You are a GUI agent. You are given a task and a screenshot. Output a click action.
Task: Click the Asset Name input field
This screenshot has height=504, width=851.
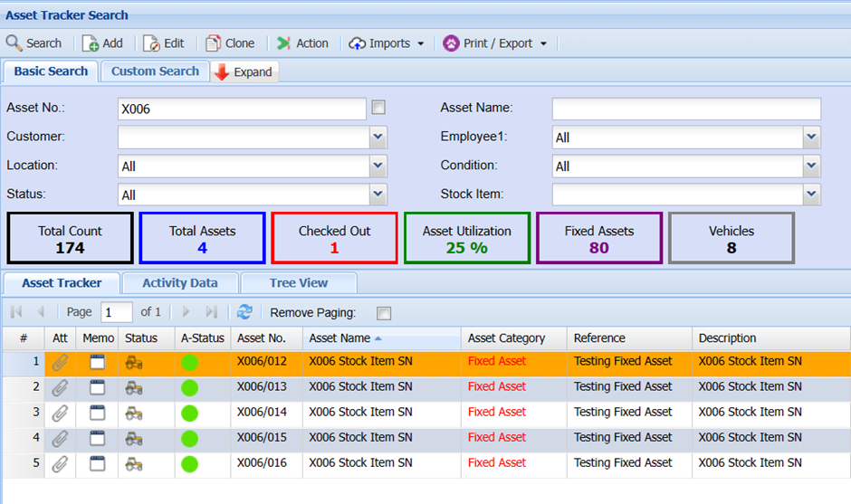point(685,109)
